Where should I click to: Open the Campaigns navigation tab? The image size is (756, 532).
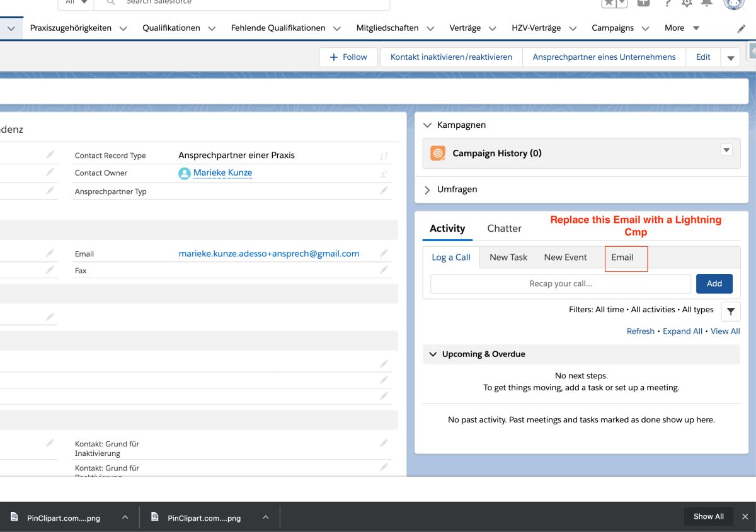click(612, 28)
